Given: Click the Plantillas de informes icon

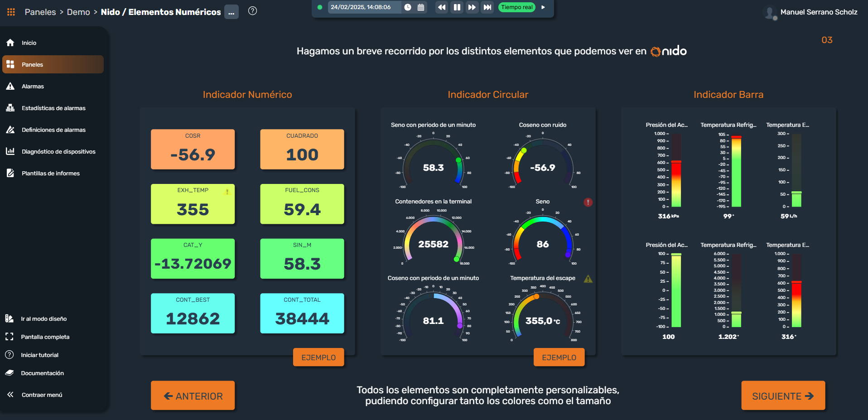Looking at the screenshot, I should click(10, 173).
